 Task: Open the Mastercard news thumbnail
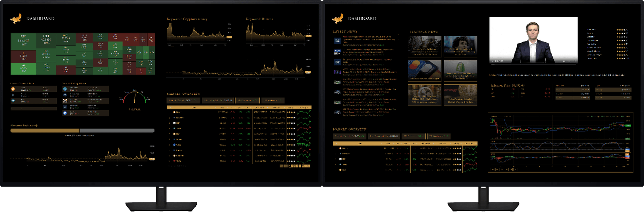pos(424,70)
